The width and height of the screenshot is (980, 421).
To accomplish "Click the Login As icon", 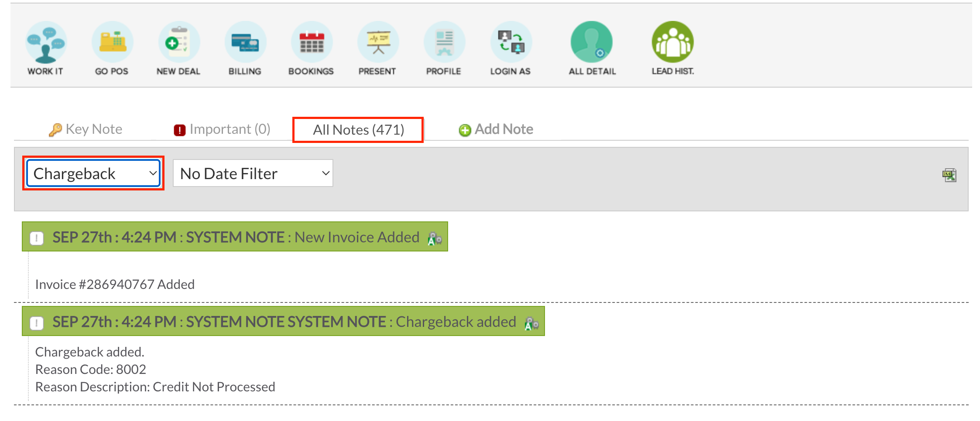I will point(511,43).
